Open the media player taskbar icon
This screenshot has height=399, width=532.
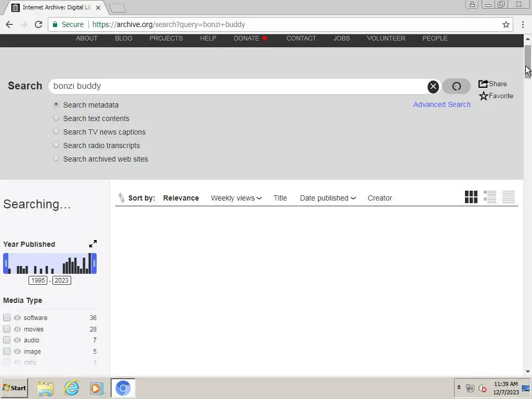pos(96,388)
